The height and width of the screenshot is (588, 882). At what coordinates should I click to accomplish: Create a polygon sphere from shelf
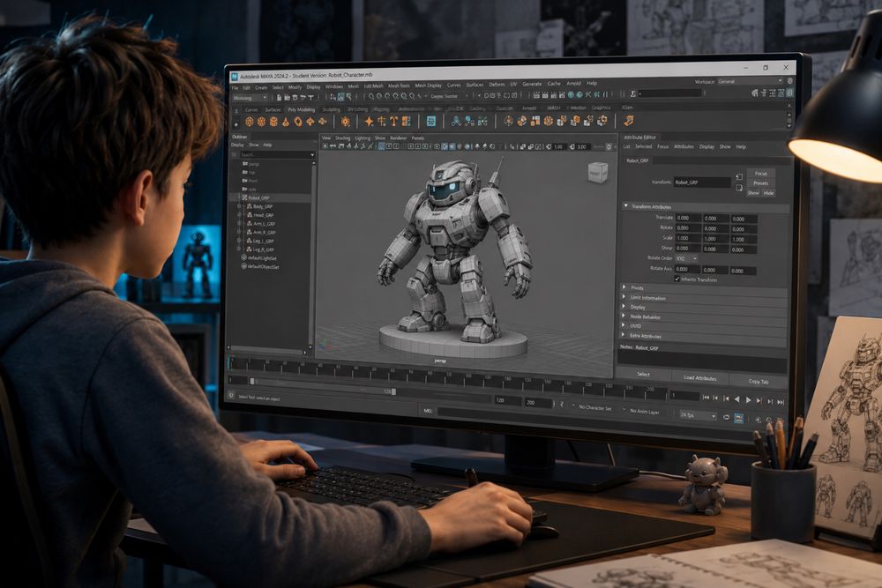pos(250,122)
